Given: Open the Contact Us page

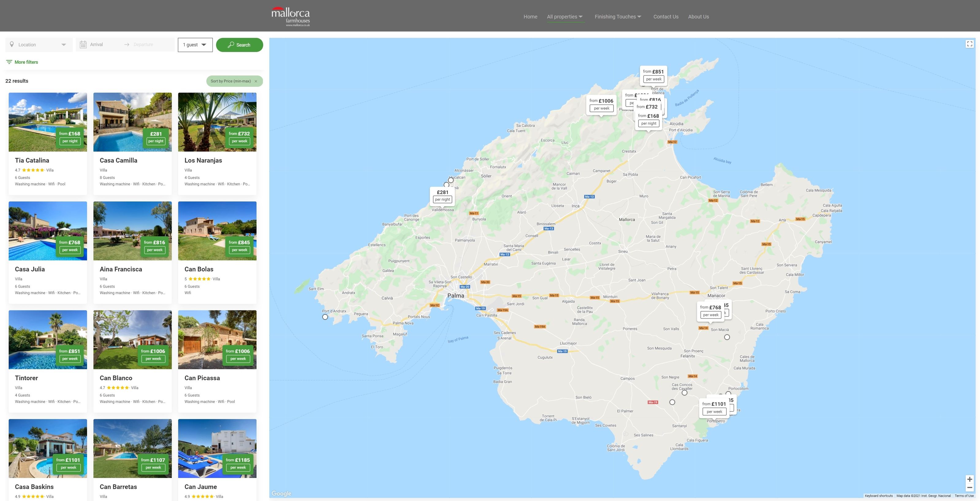Looking at the screenshot, I should coord(666,17).
